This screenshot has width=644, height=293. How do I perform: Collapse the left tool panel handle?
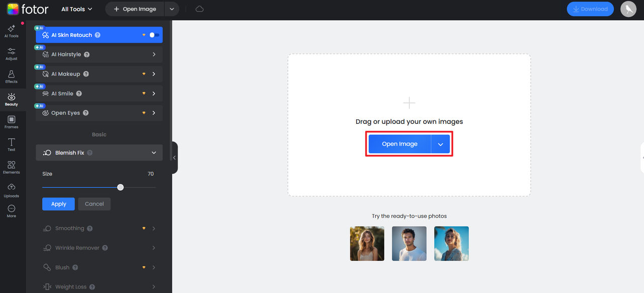tap(175, 158)
